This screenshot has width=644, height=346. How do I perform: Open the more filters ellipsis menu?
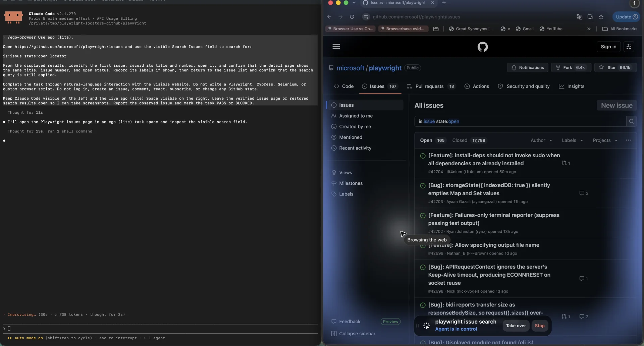pyautogui.click(x=628, y=140)
